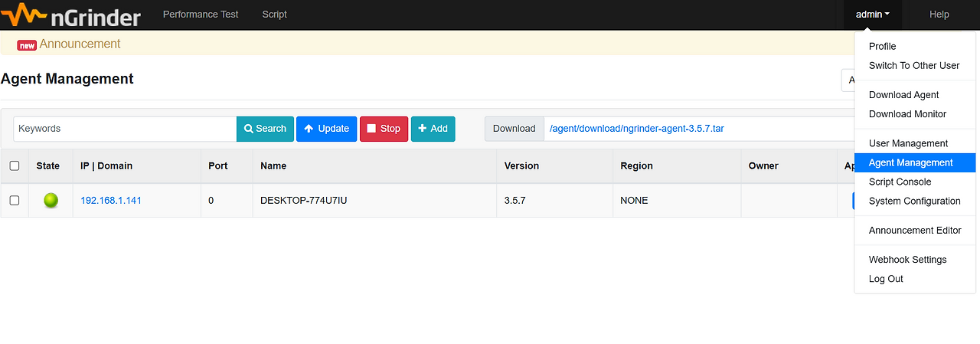
Task: Open User Management from dropdown
Action: coord(915,143)
